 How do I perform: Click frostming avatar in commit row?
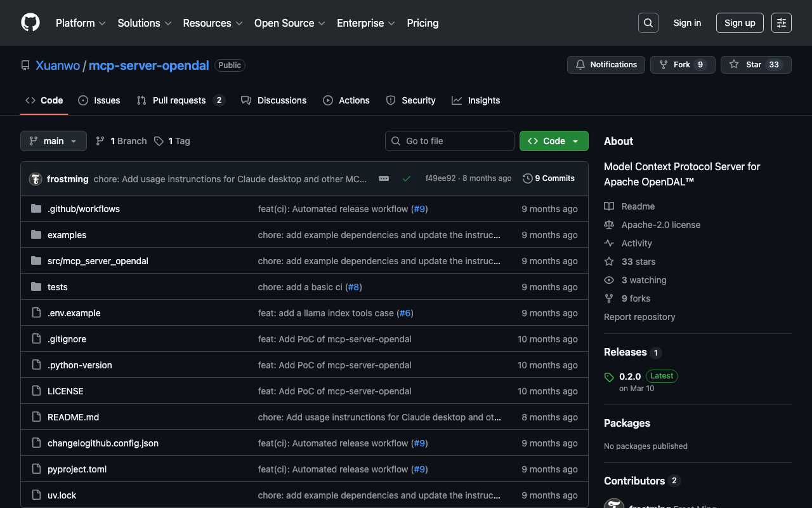pos(36,179)
